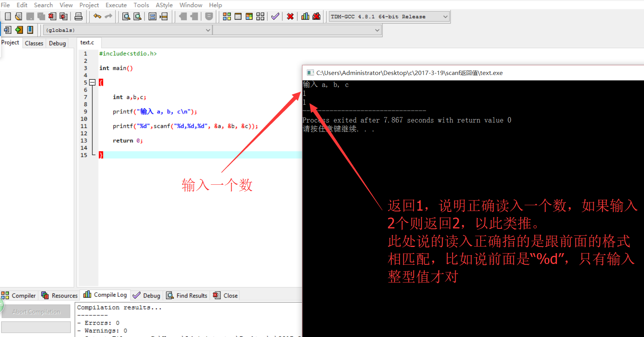This screenshot has width=644, height=337.
Task: Stop execution with the red X icon
Action: point(290,16)
